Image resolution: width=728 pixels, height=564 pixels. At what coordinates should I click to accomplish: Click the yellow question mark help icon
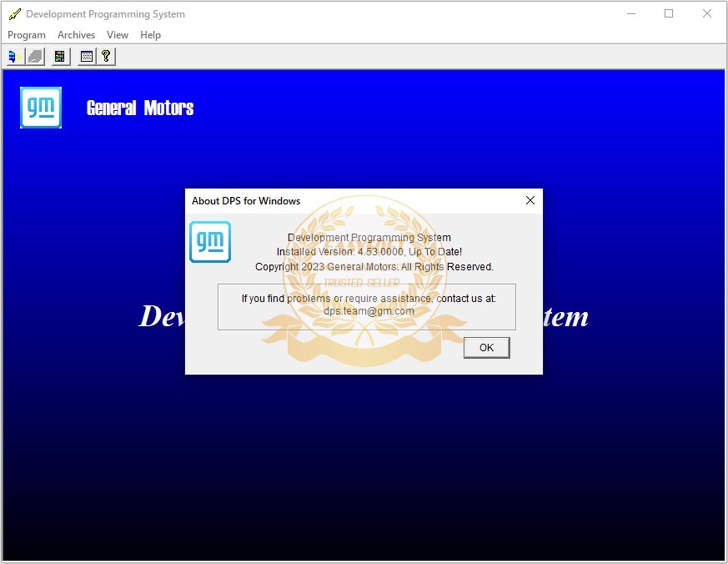point(106,57)
